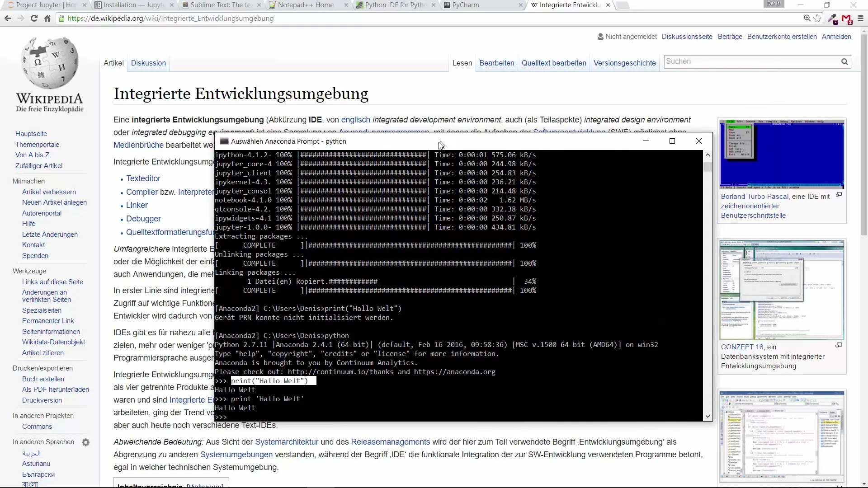Open Themenportale sidebar link

tap(37, 145)
